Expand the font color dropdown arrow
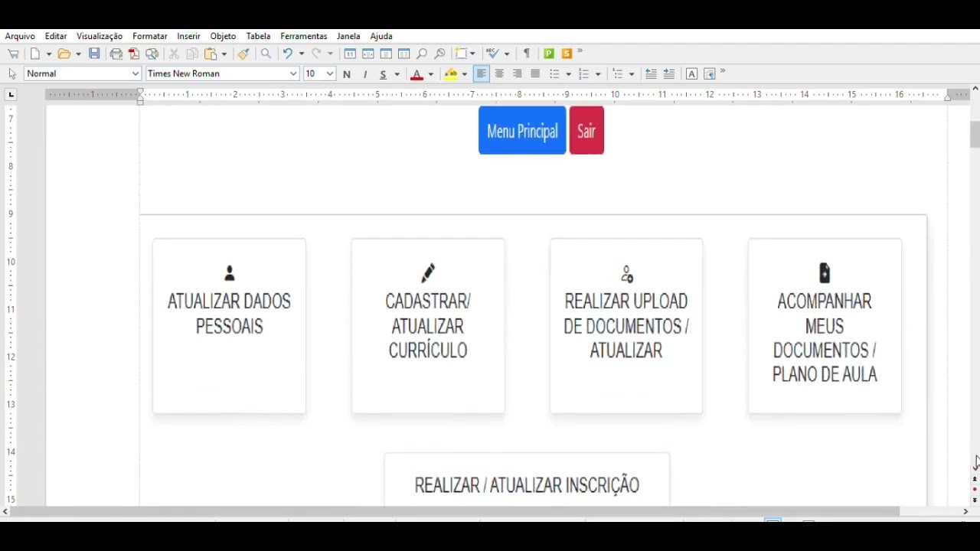980x551 pixels. [430, 73]
